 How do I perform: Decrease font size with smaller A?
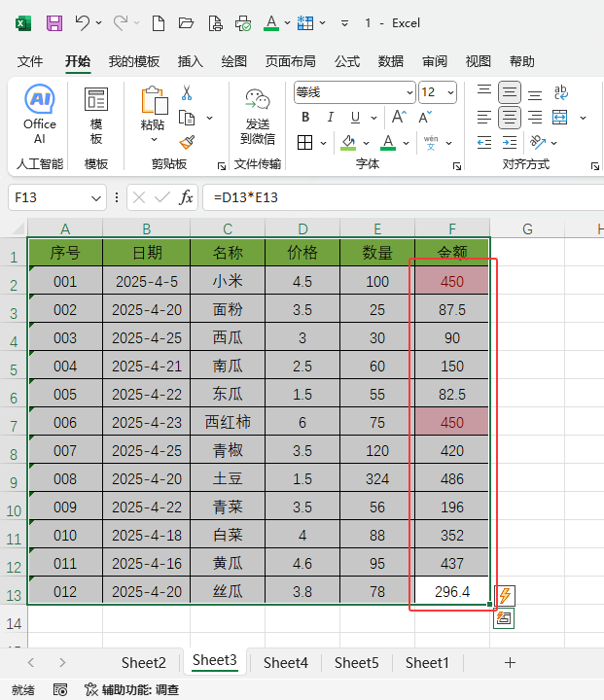425,117
